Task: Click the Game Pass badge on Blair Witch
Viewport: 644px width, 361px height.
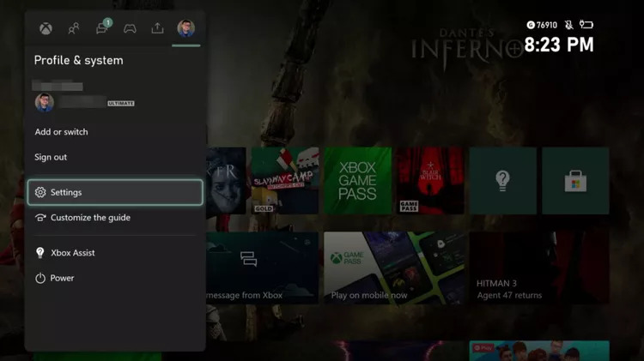Action: pos(409,206)
